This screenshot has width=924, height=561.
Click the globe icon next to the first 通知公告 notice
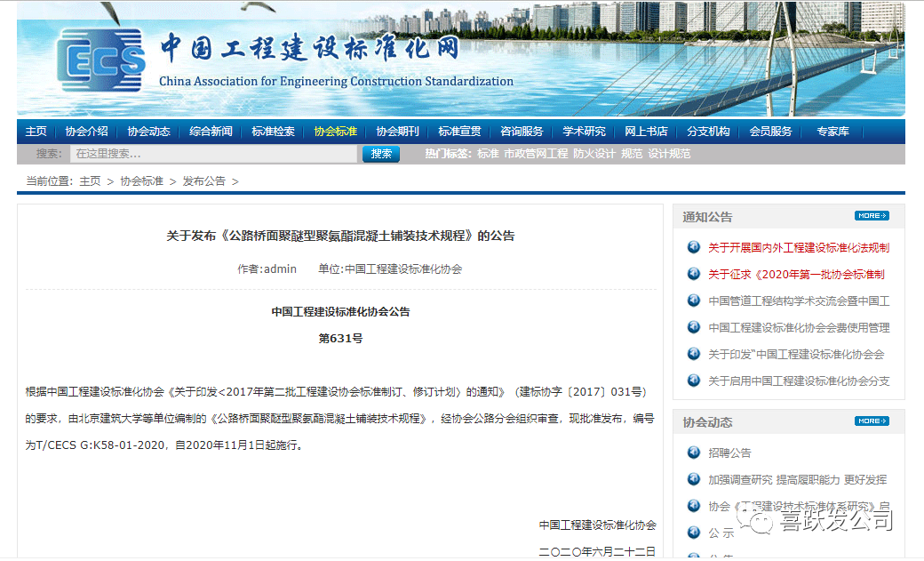[694, 247]
